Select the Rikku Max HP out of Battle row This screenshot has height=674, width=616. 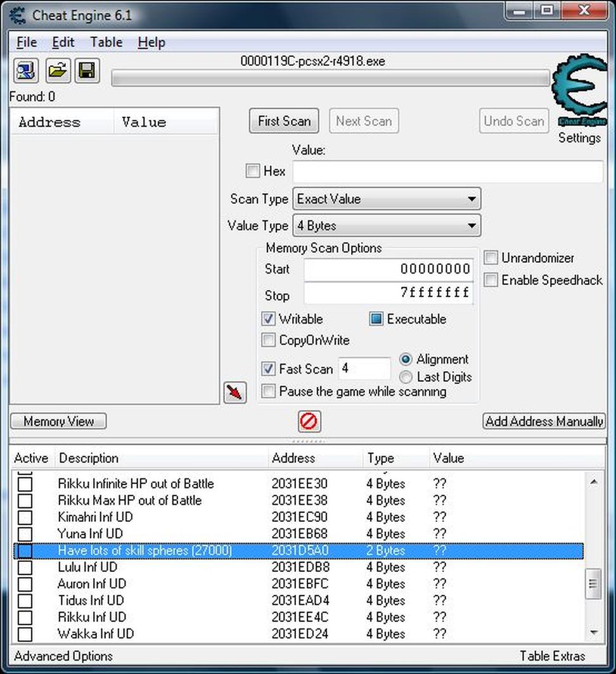[x=298, y=501]
